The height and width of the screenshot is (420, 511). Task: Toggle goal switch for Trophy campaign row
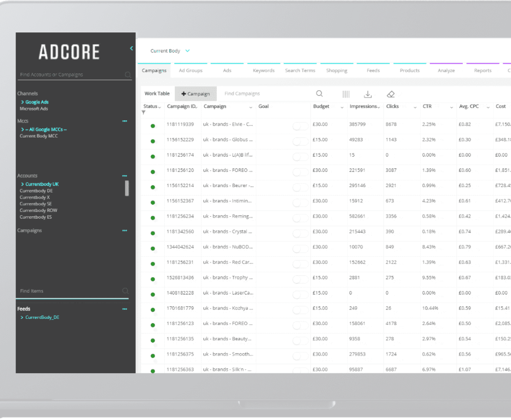(x=300, y=279)
